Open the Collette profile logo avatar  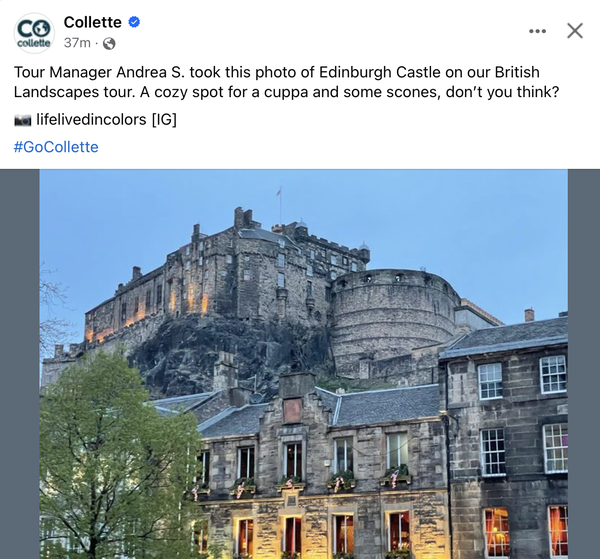(x=34, y=33)
